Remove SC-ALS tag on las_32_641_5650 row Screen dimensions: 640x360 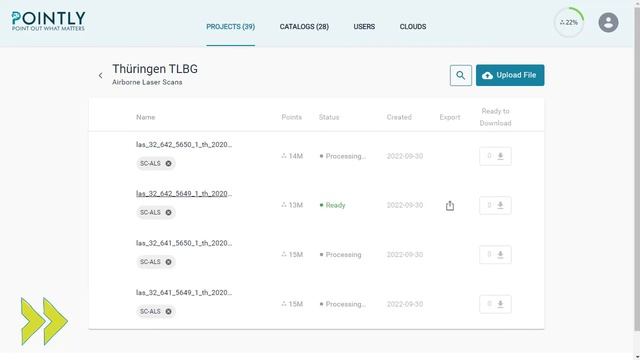(x=168, y=262)
